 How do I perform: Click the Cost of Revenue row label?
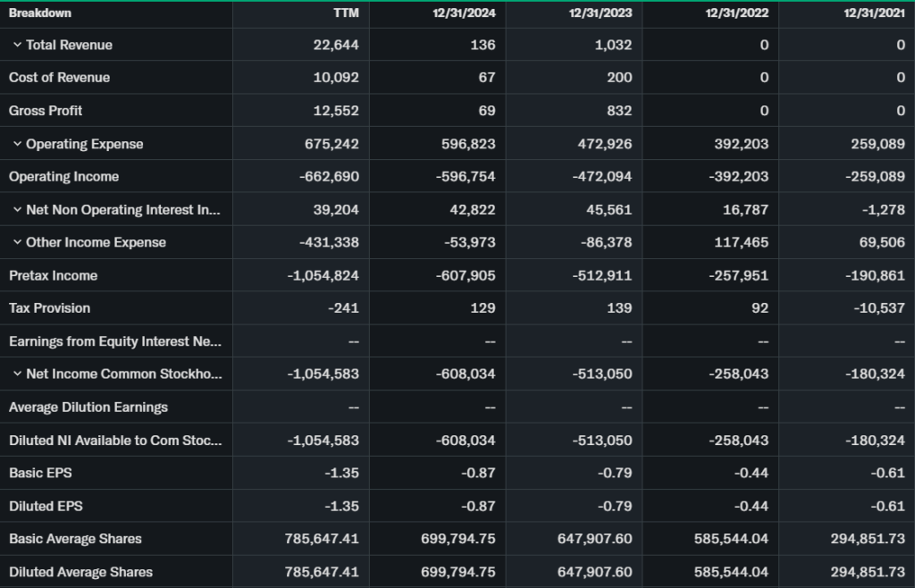pos(59,78)
